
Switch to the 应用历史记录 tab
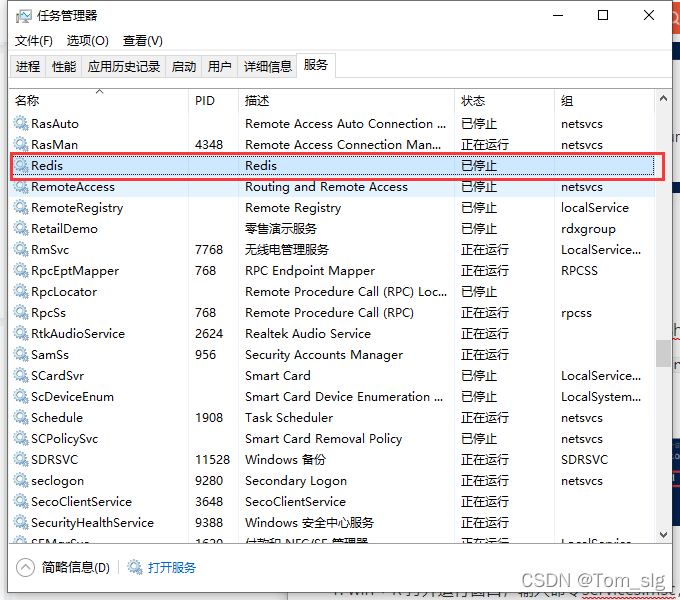click(124, 67)
